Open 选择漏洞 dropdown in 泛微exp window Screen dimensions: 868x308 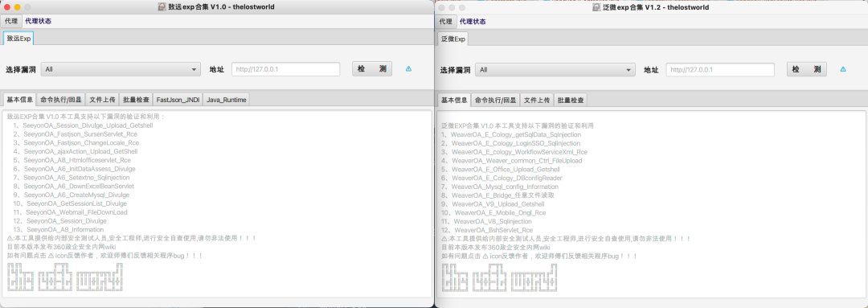pyautogui.click(x=555, y=70)
